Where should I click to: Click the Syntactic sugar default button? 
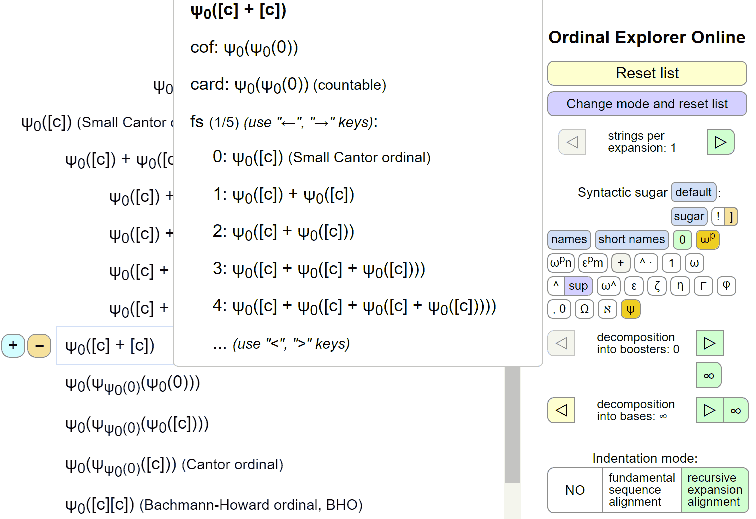(693, 192)
